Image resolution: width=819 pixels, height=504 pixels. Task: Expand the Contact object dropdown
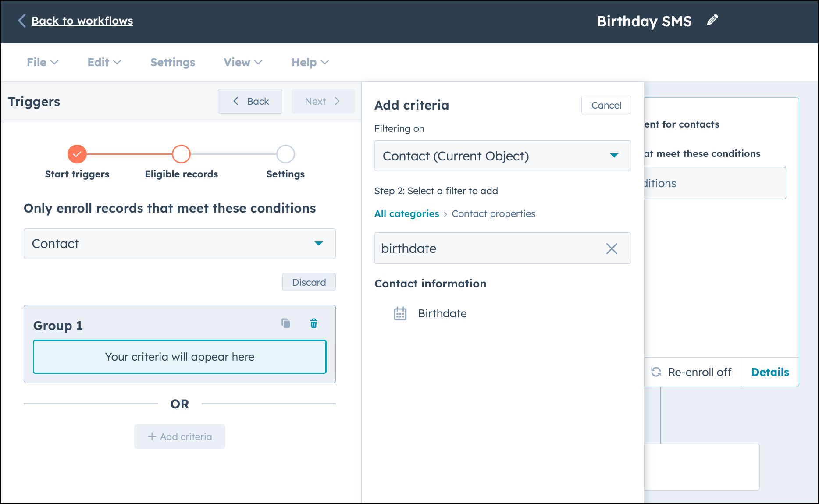coord(180,244)
